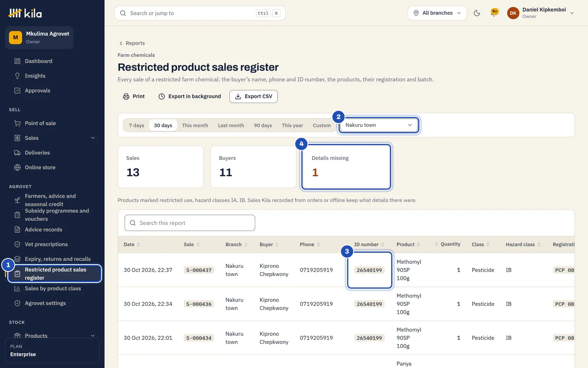Image resolution: width=588 pixels, height=368 pixels.
Task: Select the 7 days range
Action: point(136,126)
